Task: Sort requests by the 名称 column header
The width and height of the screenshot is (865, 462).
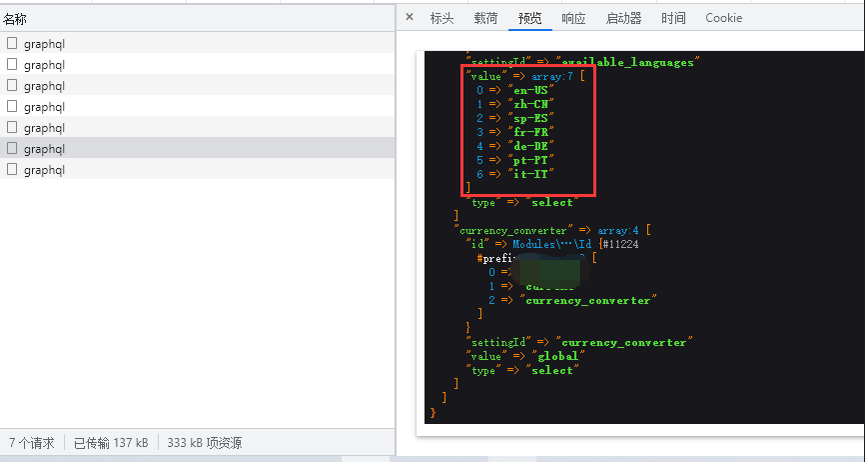Action: coord(15,18)
